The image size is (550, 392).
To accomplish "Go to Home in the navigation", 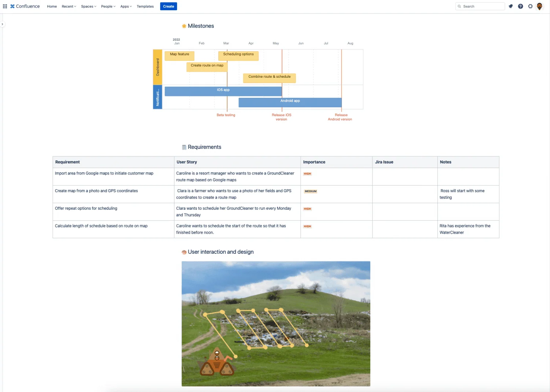I will pos(52,7).
